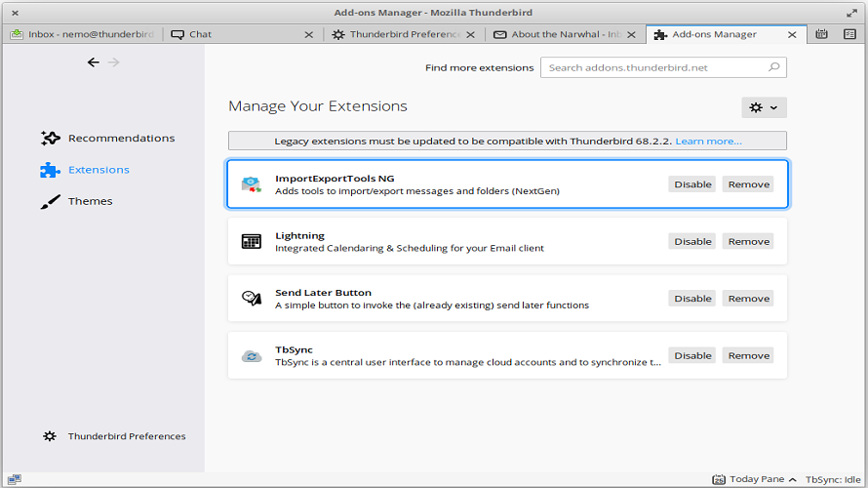Switch to the Inbox tab
This screenshot has width=868, height=488.
coord(83,34)
